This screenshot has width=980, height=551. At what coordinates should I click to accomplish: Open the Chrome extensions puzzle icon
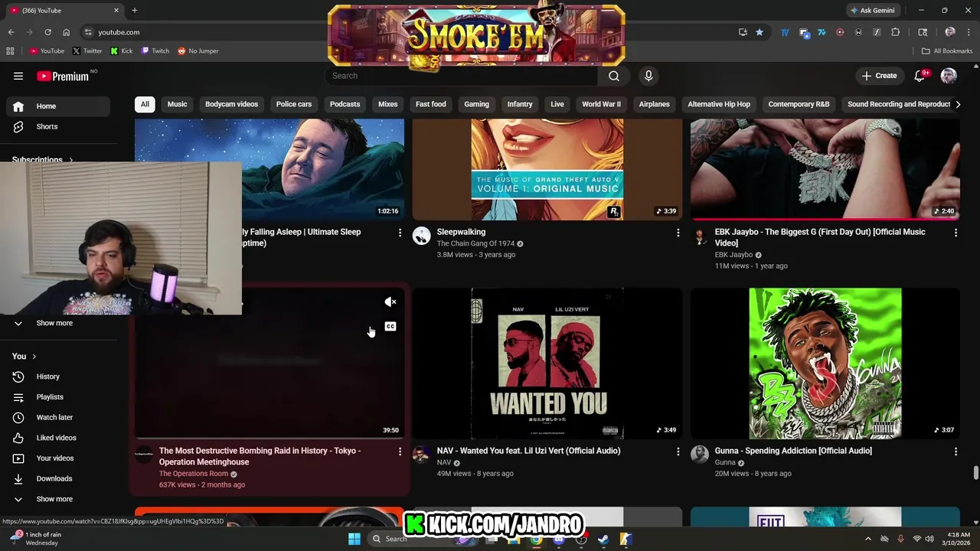[895, 32]
